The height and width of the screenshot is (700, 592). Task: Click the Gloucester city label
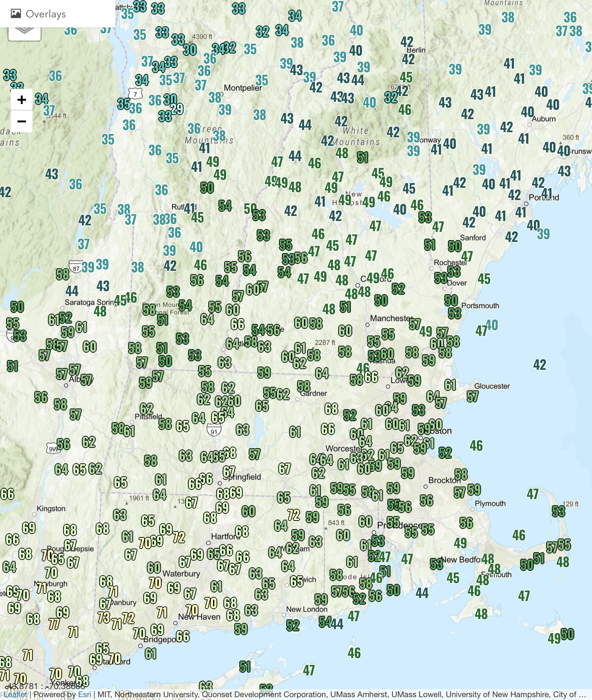pos(492,386)
